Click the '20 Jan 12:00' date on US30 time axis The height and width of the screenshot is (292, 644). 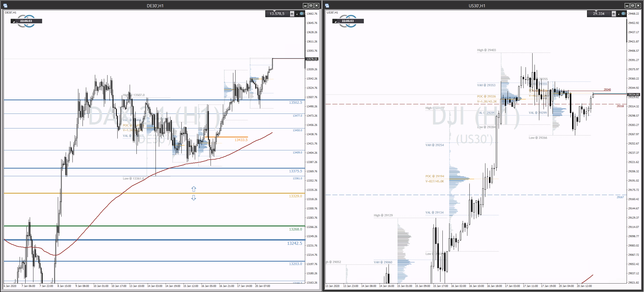(x=584, y=286)
